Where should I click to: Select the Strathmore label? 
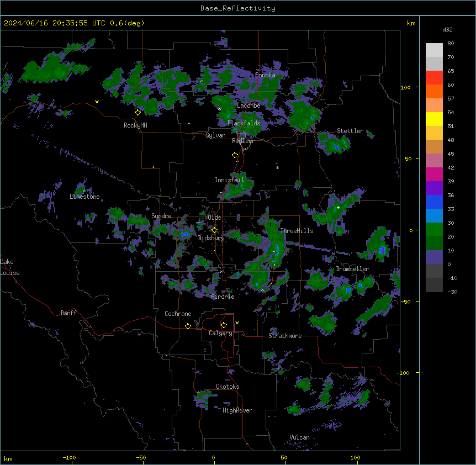point(285,336)
